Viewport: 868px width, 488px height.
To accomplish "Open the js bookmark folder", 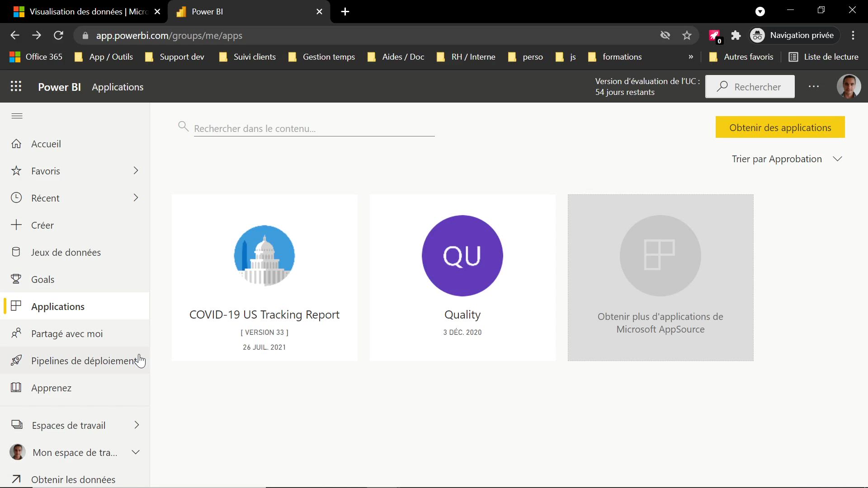I will coord(566,57).
